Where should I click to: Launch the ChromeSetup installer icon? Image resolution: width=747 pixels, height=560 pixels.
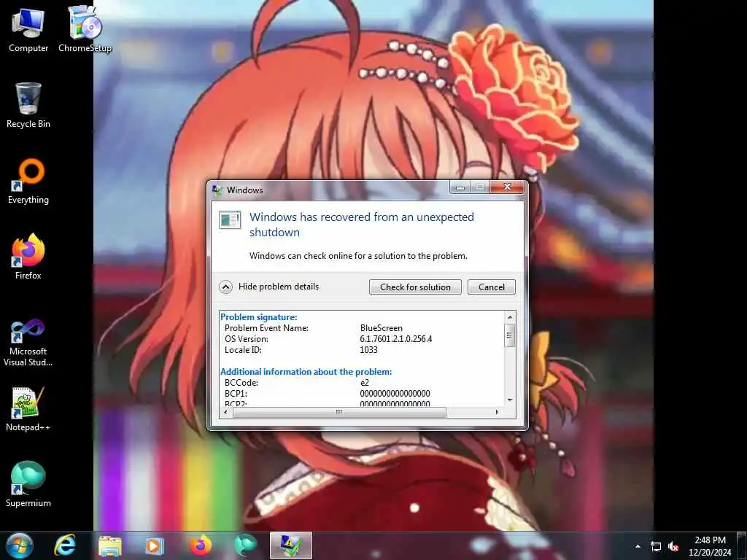[x=85, y=29]
